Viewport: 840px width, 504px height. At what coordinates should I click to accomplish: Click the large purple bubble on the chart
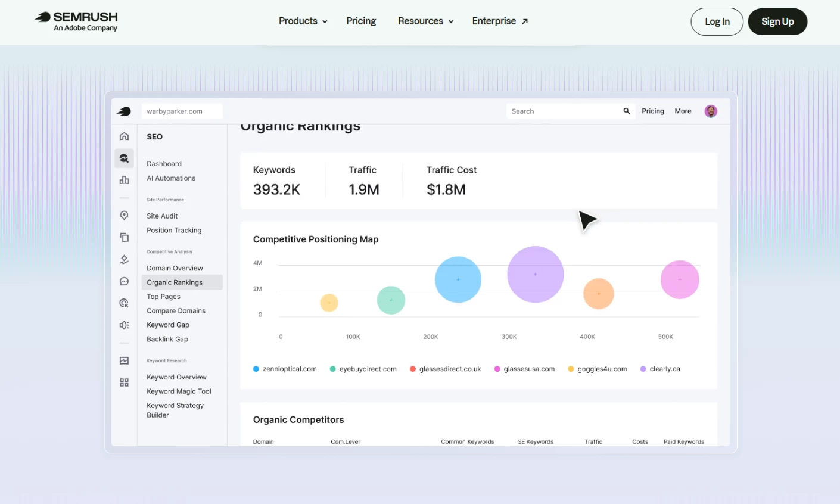pyautogui.click(x=535, y=275)
